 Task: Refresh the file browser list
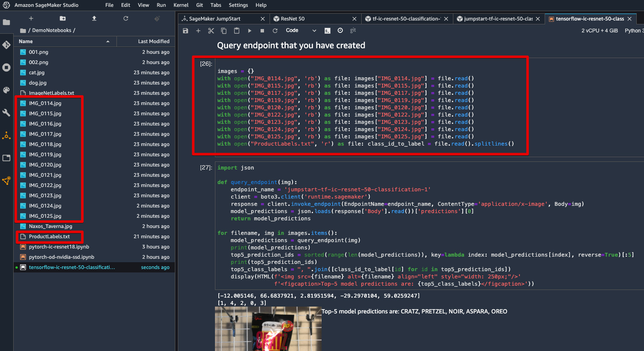coord(125,18)
